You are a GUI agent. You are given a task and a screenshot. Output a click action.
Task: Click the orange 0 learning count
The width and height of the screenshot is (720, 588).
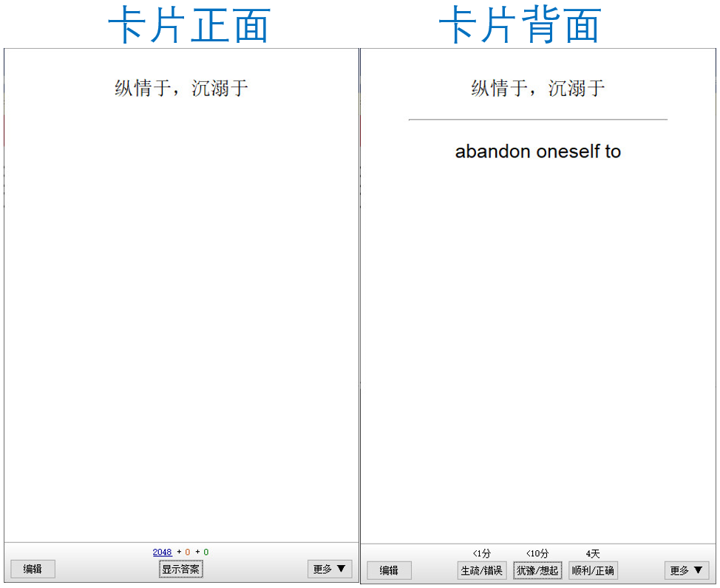tap(187, 553)
